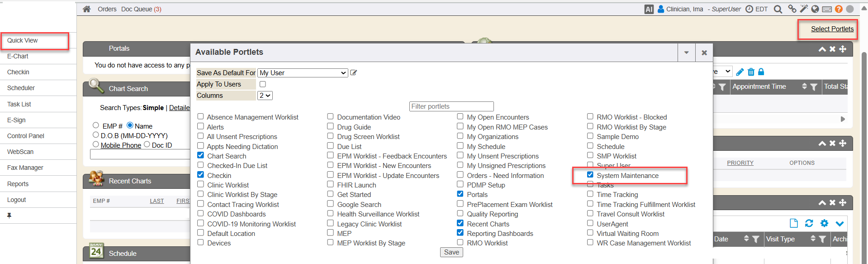Open the Columns count dropdown
This screenshot has height=264, width=868.
click(265, 96)
